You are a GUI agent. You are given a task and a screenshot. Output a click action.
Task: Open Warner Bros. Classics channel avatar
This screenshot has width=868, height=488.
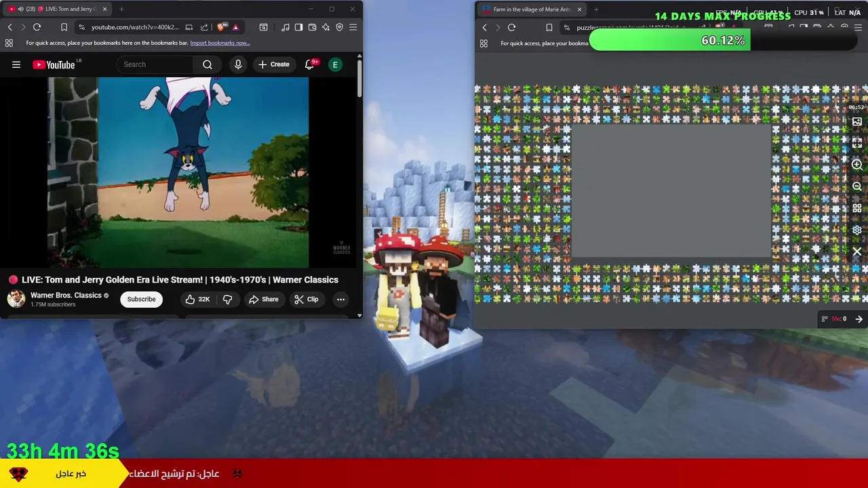(16, 299)
